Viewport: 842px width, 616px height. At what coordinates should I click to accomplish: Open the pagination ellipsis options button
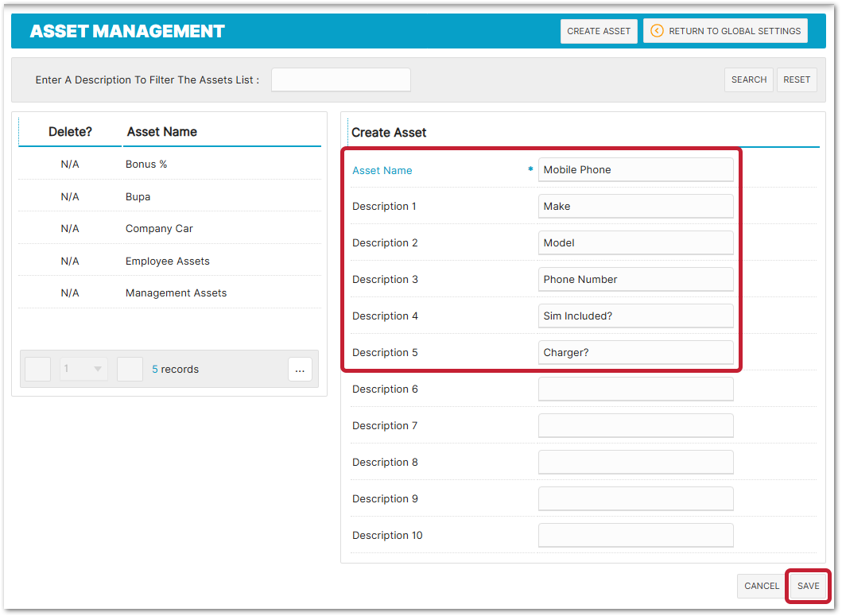click(301, 370)
